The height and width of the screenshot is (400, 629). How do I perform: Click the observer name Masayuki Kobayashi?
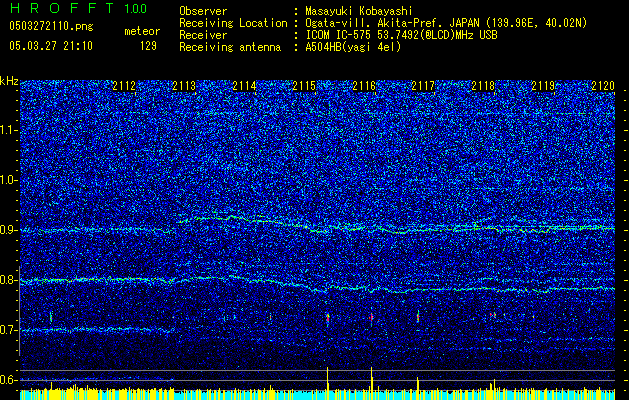pos(359,11)
